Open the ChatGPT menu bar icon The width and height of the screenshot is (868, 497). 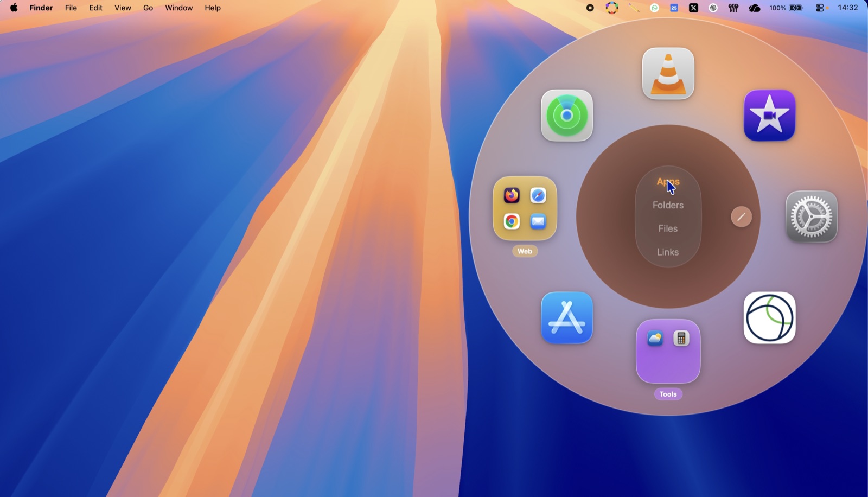[713, 8]
